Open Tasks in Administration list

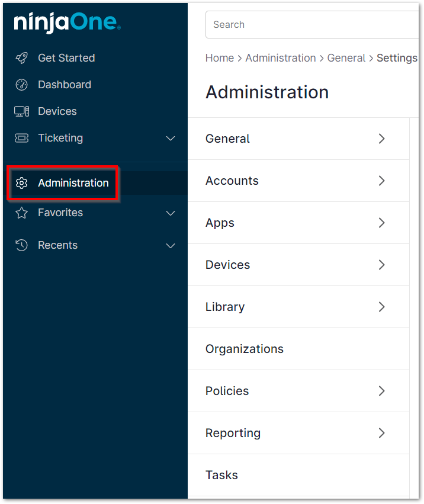pos(298,476)
